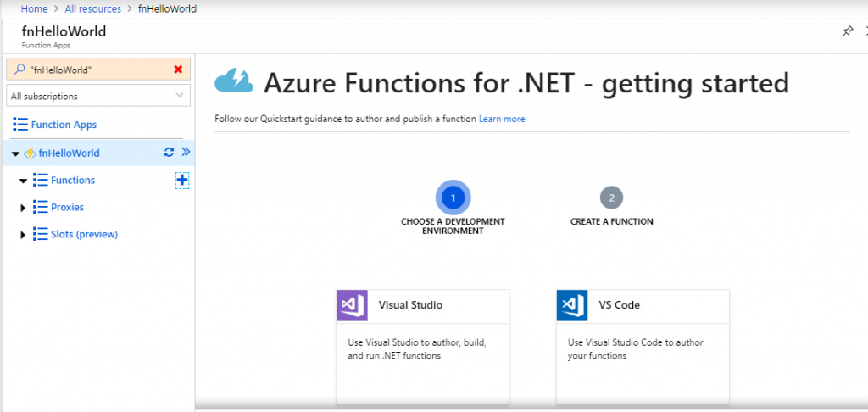Click the Azure Functions cloud logo
Screen dimensions: 868x412
(x=234, y=81)
